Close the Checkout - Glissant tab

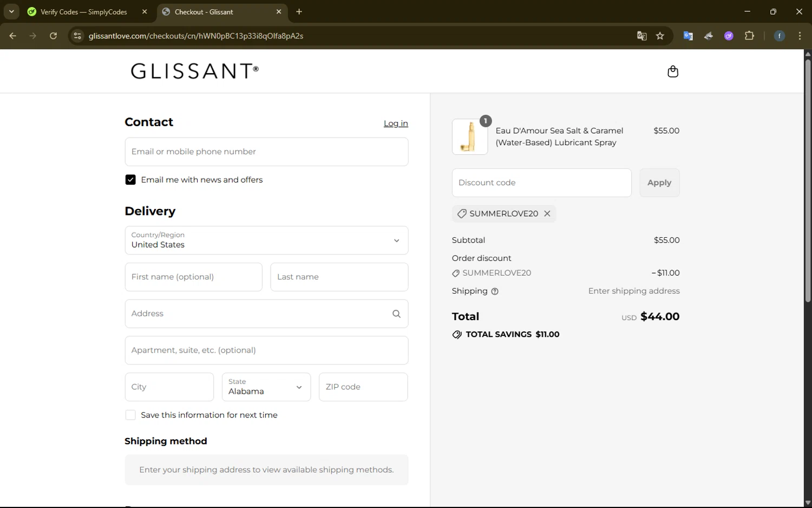tap(279, 11)
